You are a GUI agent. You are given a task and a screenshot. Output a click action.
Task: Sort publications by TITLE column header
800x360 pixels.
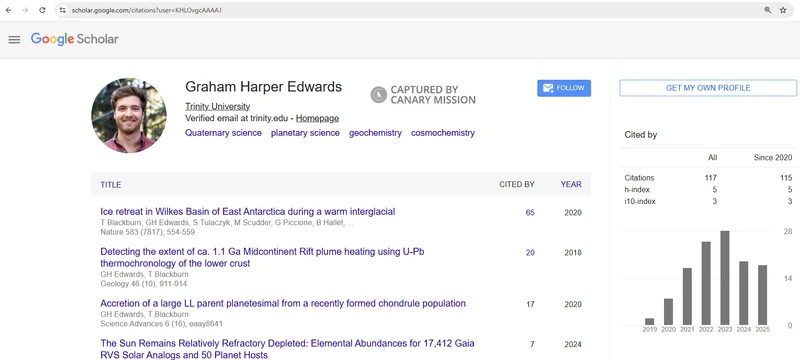(x=111, y=185)
